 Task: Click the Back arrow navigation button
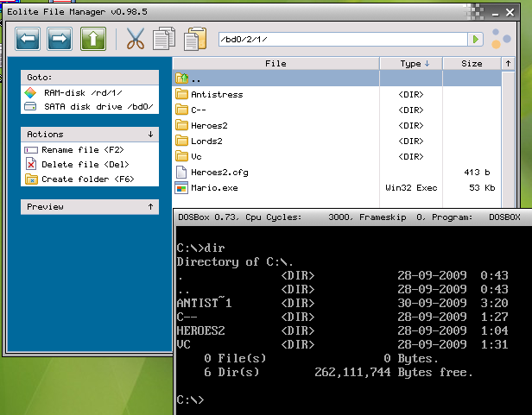(28, 39)
